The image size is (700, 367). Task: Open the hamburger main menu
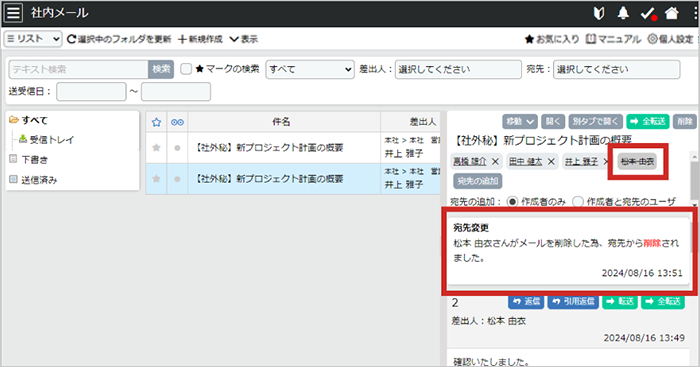pyautogui.click(x=13, y=13)
